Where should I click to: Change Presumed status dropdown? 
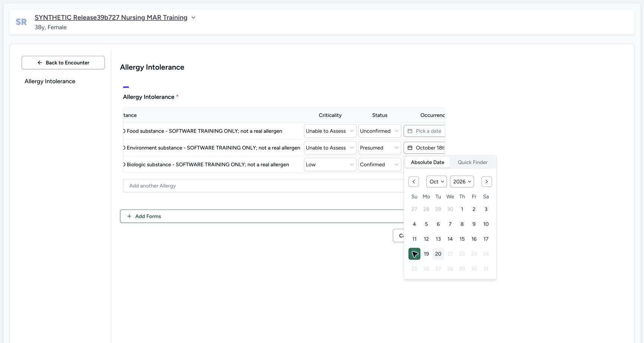pyautogui.click(x=379, y=148)
